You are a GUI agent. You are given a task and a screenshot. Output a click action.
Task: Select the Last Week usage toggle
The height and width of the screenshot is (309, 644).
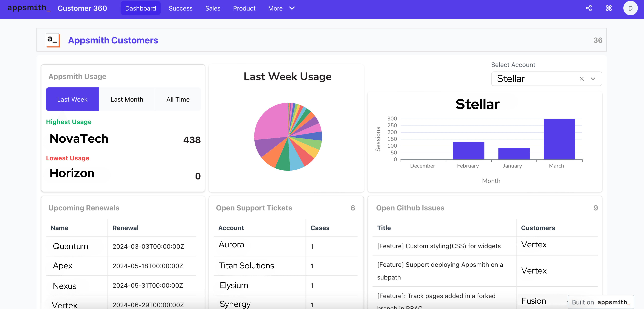pyautogui.click(x=72, y=99)
